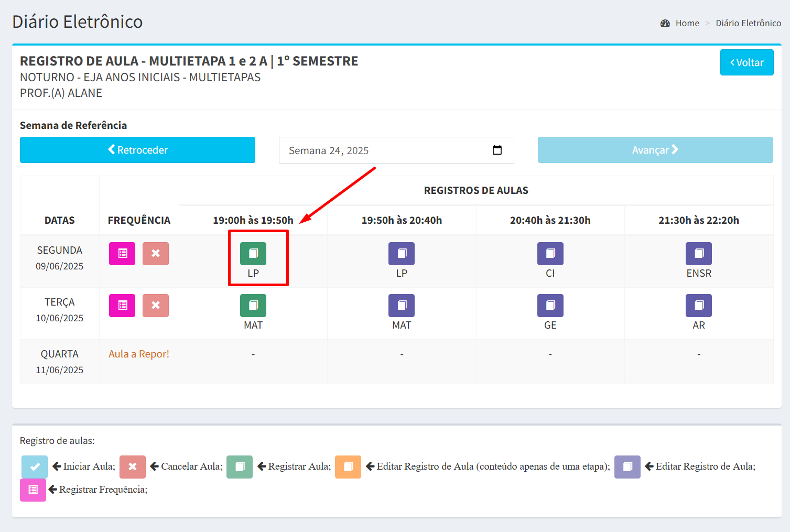
Task: Click Retroceder to go to previous week
Action: click(x=137, y=150)
